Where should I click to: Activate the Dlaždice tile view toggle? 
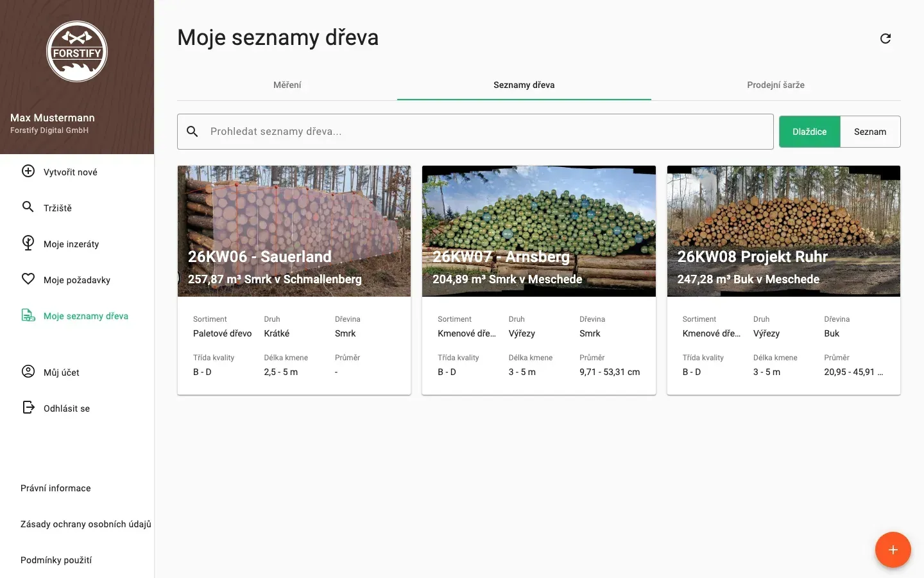tap(810, 132)
